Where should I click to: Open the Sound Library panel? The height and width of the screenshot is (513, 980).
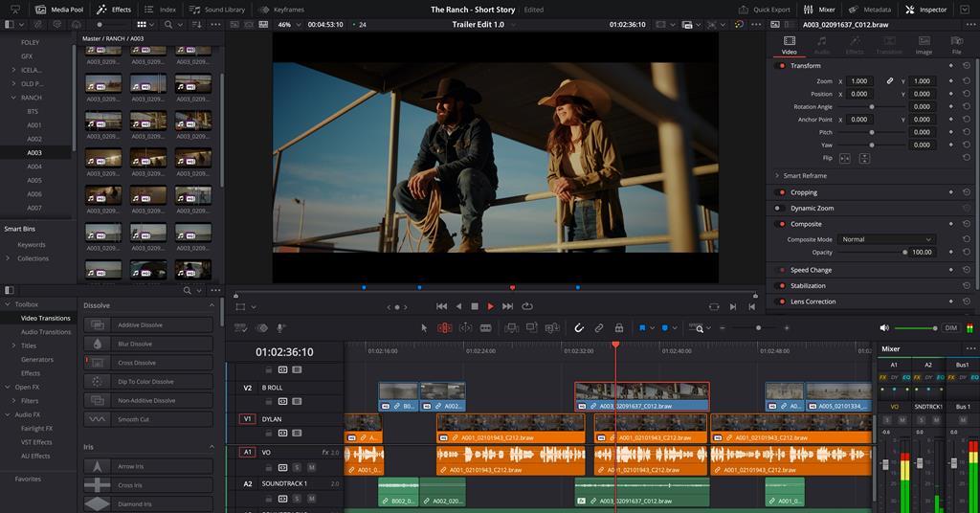click(217, 10)
